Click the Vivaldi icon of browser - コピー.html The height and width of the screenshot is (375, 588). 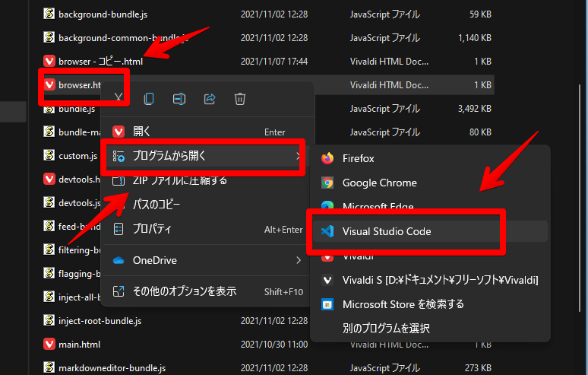click(x=49, y=61)
